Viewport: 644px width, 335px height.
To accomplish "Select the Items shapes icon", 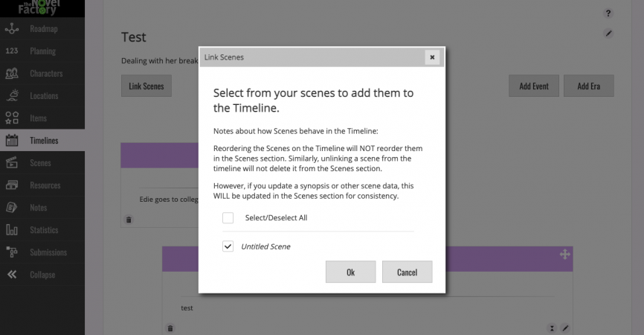I will pos(12,118).
